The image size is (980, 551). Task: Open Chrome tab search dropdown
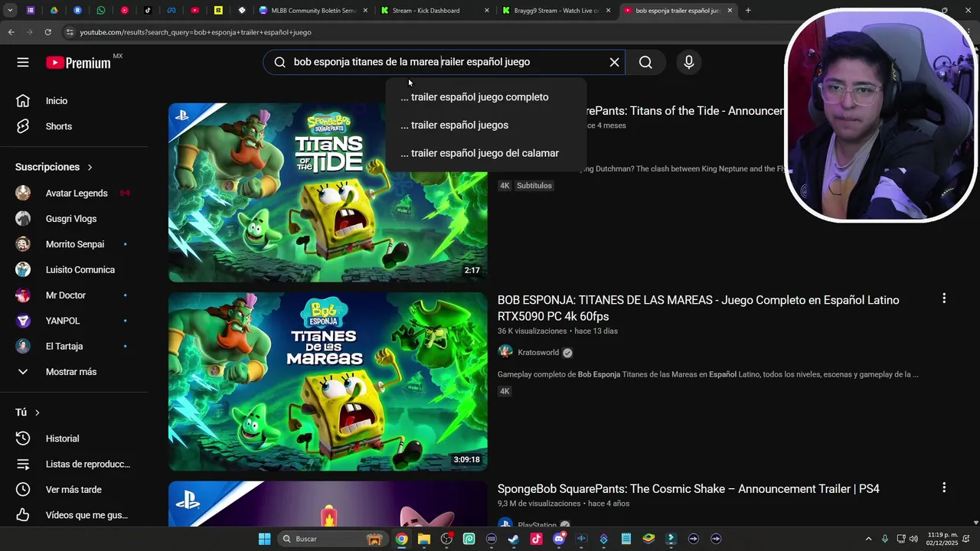coord(10,11)
